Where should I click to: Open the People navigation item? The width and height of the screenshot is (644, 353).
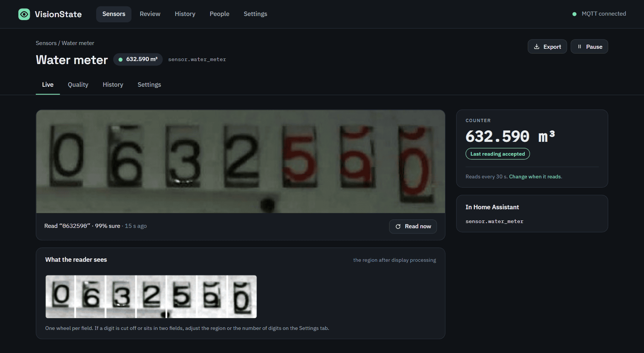[220, 14]
